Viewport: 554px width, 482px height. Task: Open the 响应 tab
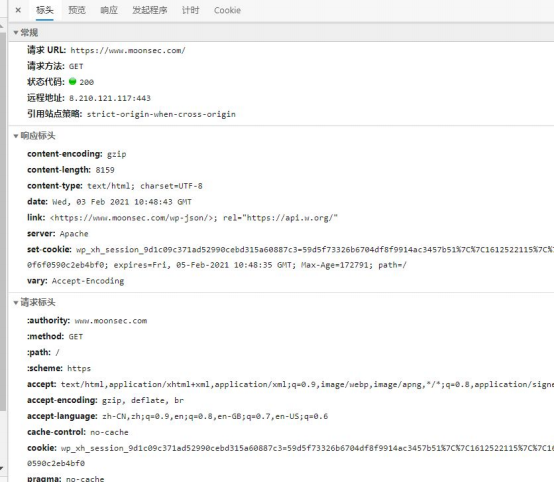109,10
